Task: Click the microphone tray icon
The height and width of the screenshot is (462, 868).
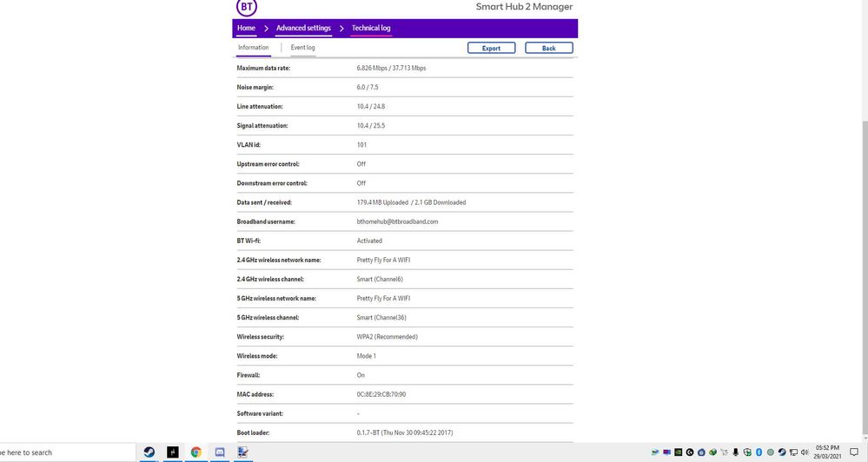Action: click(736, 452)
